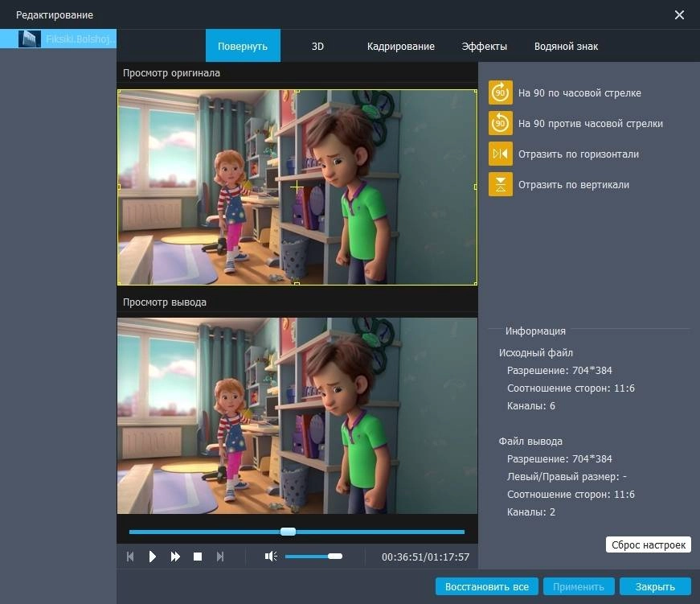Click the crop center crosshair marker

click(297, 187)
